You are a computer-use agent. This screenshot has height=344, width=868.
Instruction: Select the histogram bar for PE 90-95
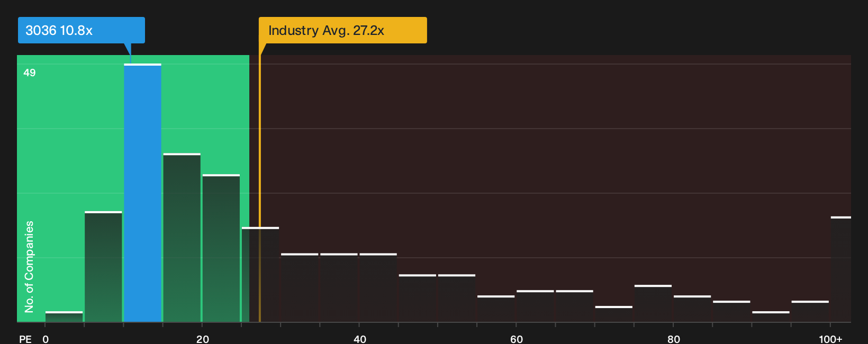(771, 316)
